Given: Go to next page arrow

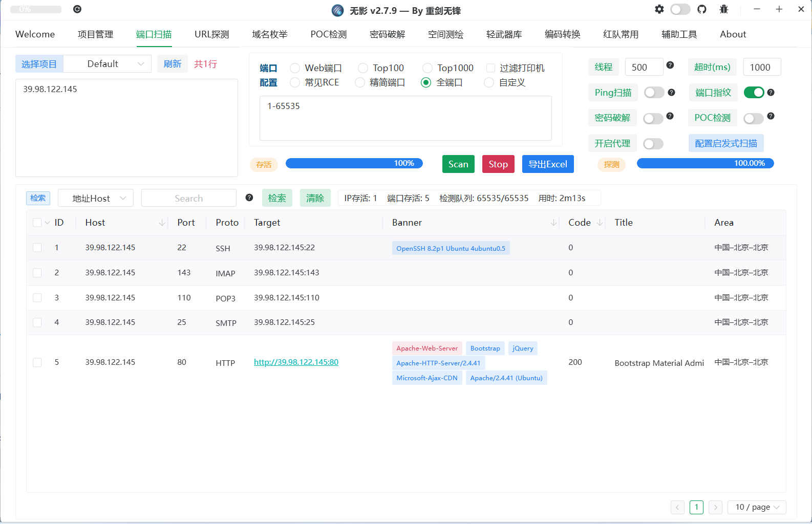Looking at the screenshot, I should coord(716,507).
